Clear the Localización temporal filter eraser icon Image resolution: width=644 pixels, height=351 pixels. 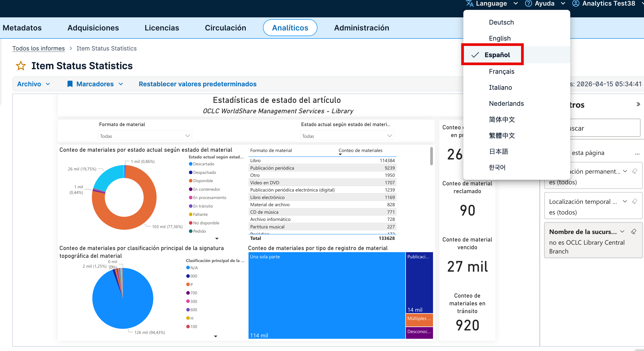635,201
